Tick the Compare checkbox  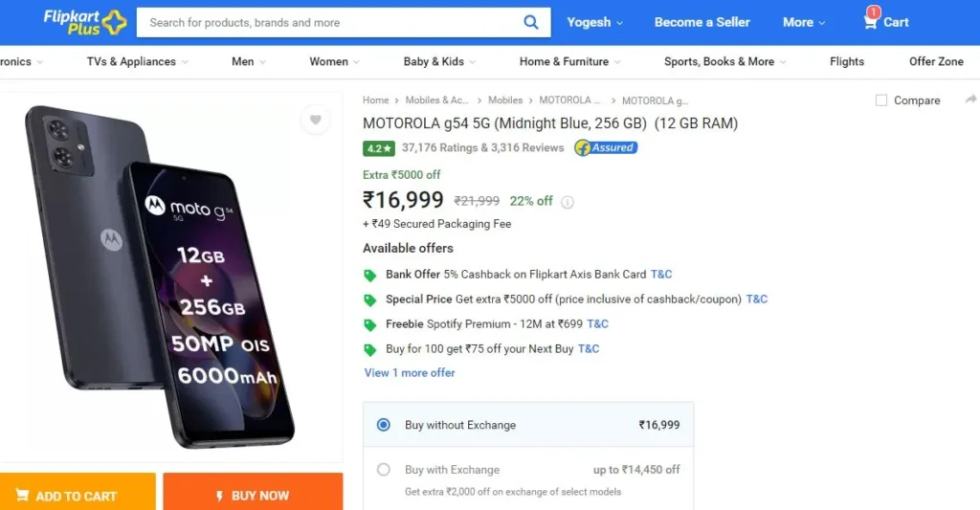point(881,100)
